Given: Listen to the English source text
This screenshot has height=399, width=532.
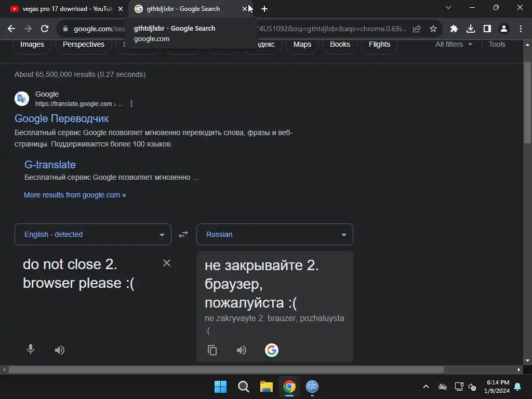Looking at the screenshot, I should click(60, 350).
